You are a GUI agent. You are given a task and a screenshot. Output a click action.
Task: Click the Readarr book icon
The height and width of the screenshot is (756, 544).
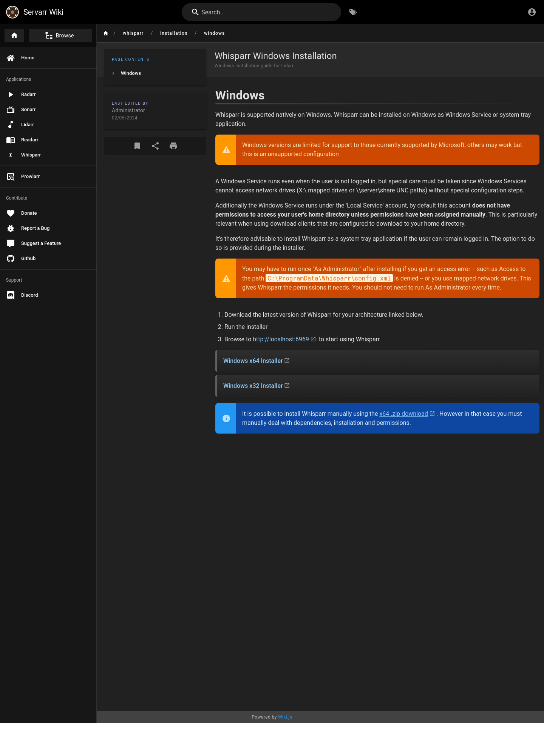tap(11, 140)
